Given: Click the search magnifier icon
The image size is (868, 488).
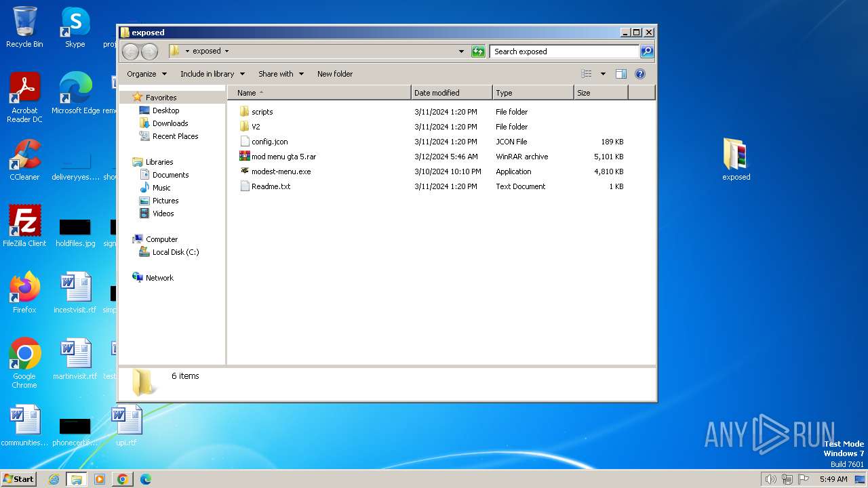Looking at the screenshot, I should pyautogui.click(x=647, y=52).
